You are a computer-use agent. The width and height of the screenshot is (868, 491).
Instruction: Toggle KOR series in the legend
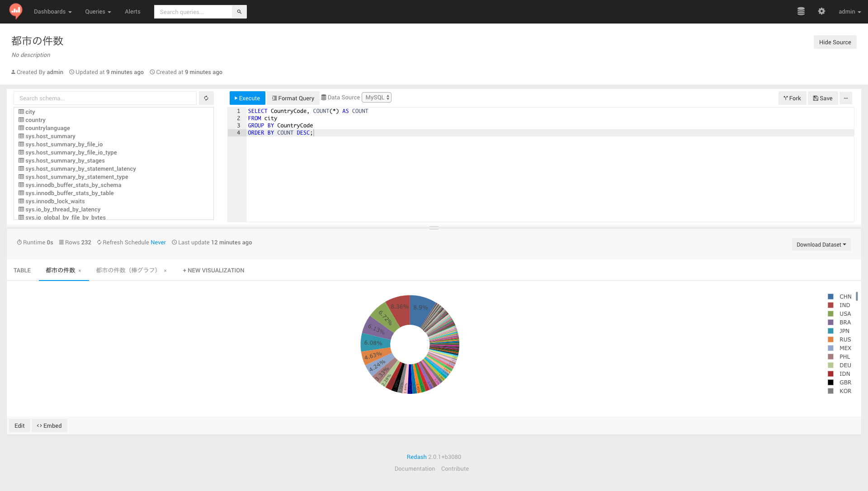[845, 391]
